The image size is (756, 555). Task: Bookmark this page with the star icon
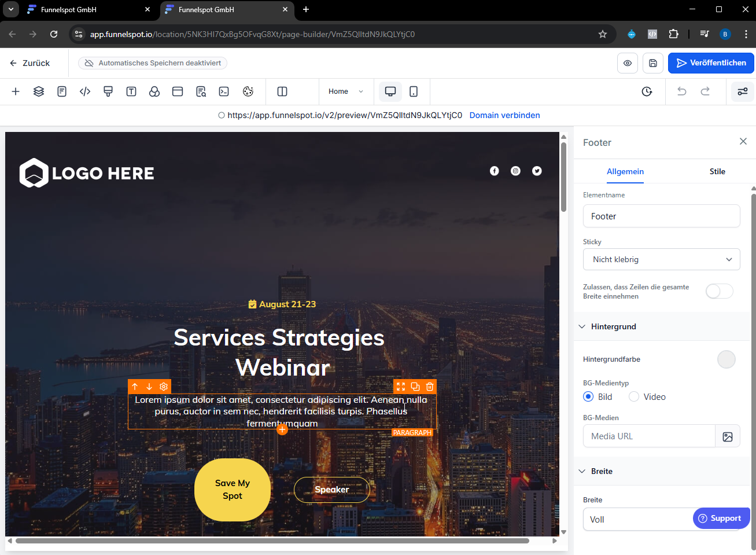[x=603, y=34]
